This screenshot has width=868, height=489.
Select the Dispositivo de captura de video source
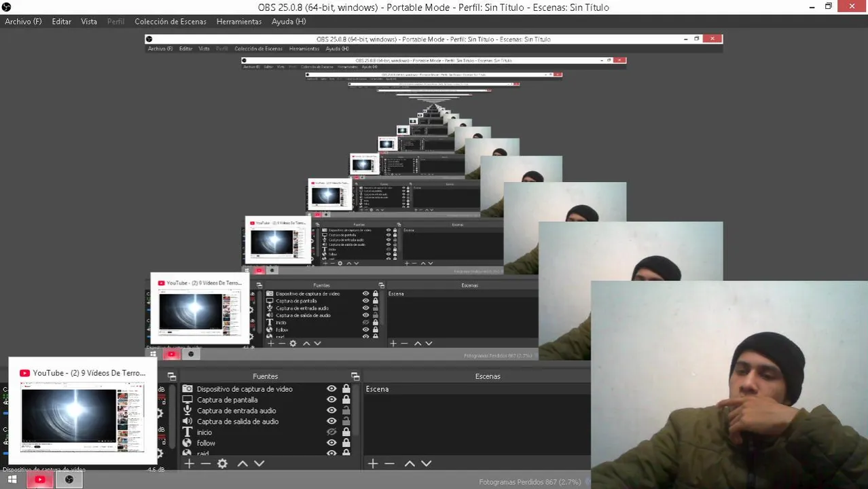click(245, 389)
